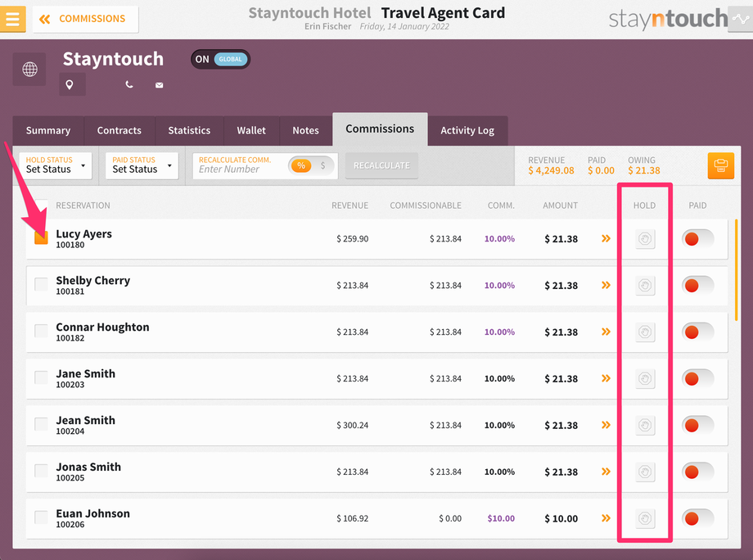Click Stayntouch travel agent name field
The image size is (753, 560).
tap(113, 59)
